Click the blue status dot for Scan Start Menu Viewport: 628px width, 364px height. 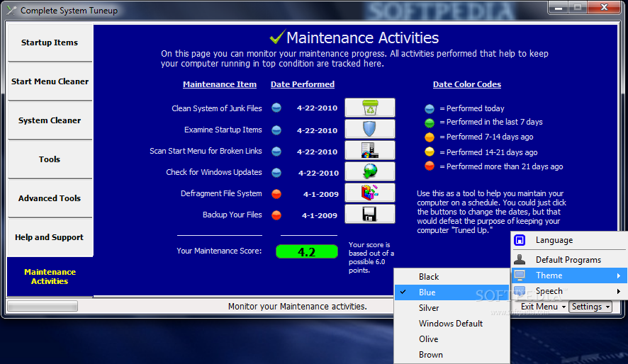coord(276,152)
